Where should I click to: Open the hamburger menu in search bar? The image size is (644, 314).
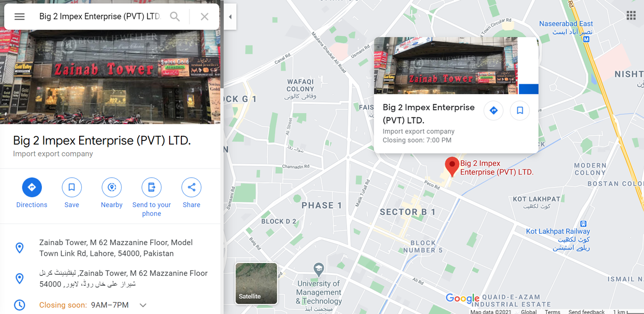19,17
